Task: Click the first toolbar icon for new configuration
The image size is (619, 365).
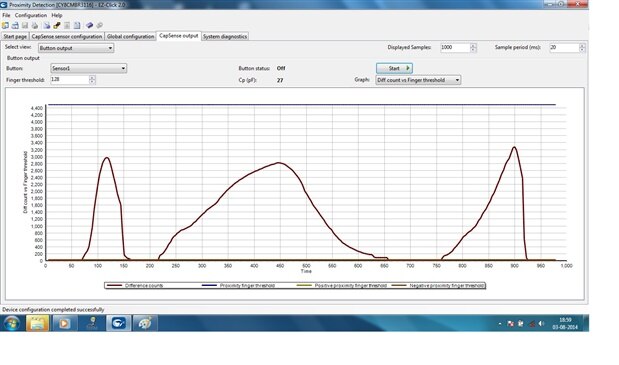Action: (5, 26)
